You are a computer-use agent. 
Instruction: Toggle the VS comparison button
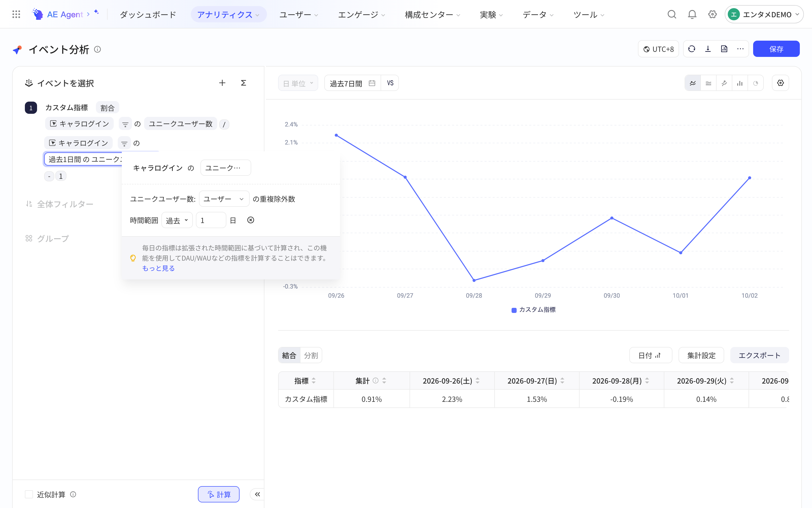tap(390, 83)
